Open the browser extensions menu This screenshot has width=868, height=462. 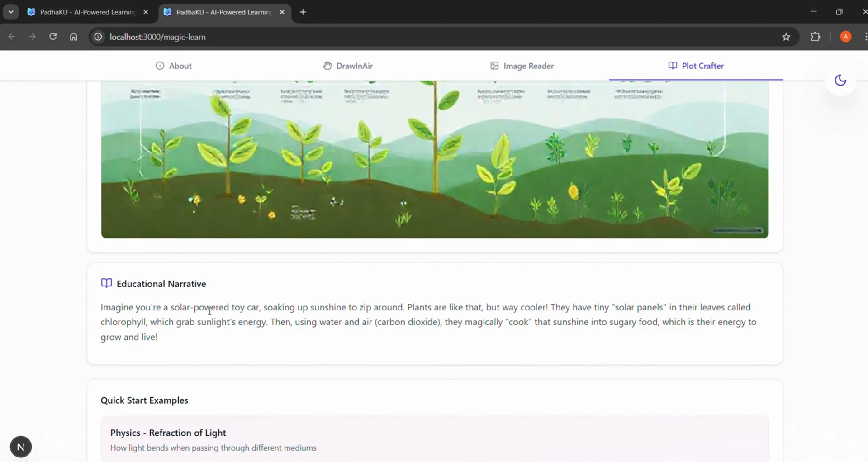(816, 37)
